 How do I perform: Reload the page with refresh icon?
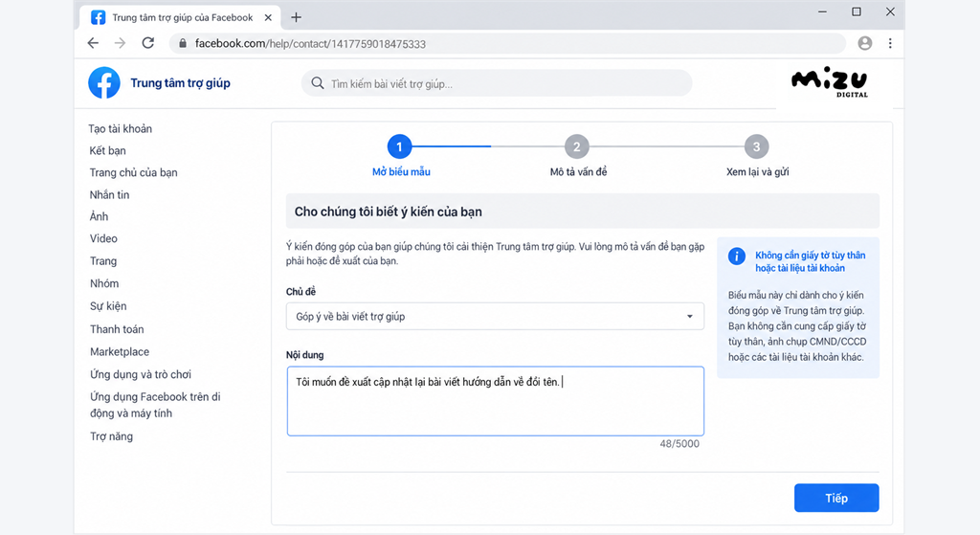tap(148, 43)
